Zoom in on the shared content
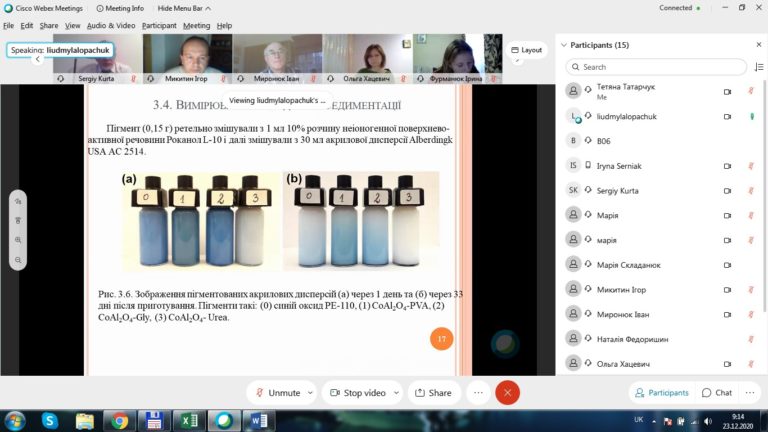 (x=18, y=240)
